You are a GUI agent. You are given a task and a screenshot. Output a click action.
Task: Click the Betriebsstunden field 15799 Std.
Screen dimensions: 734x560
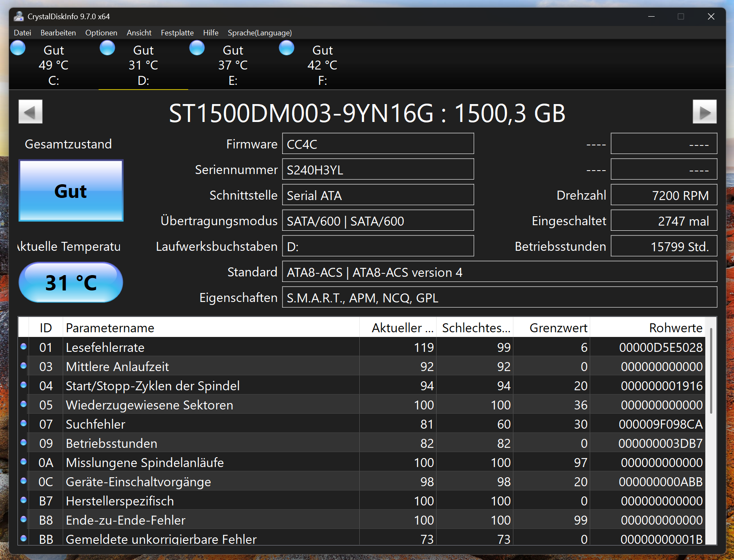coord(664,246)
